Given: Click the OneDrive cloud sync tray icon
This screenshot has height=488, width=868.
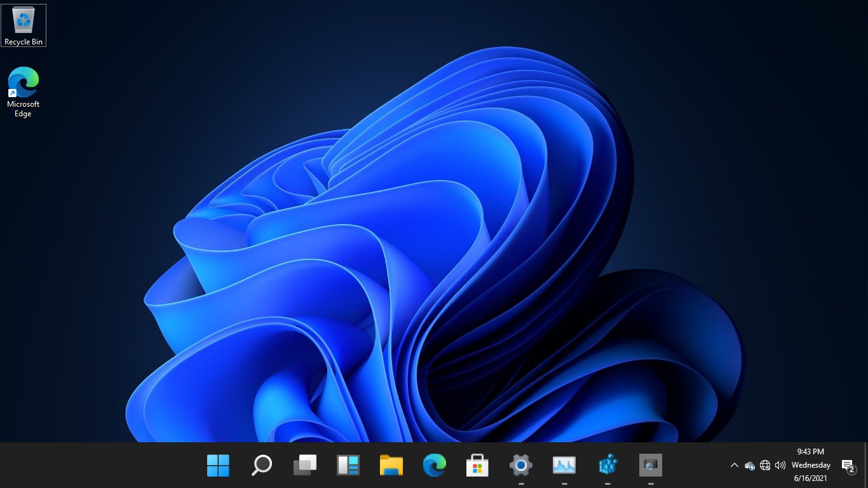Looking at the screenshot, I should pos(750,466).
